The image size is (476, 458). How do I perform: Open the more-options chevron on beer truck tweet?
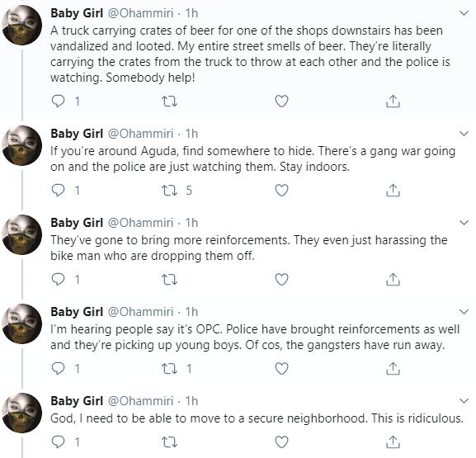pos(464,13)
